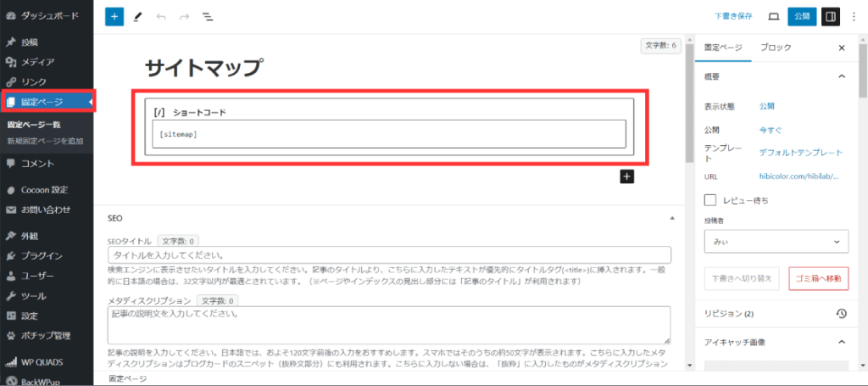Click the redo arrow icon

[x=184, y=16]
